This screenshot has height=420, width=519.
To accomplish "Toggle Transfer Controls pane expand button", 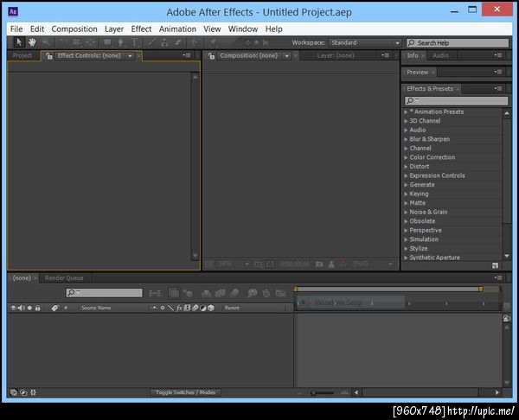I will pos(23,392).
